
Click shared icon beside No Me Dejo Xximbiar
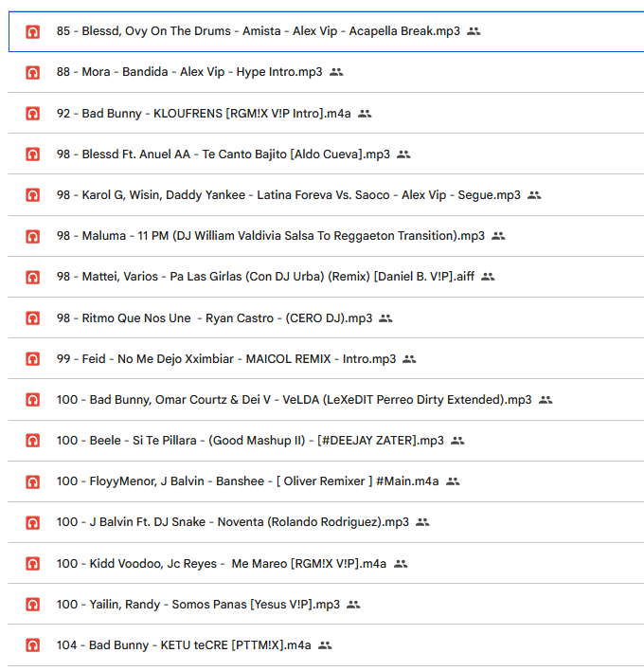409,358
